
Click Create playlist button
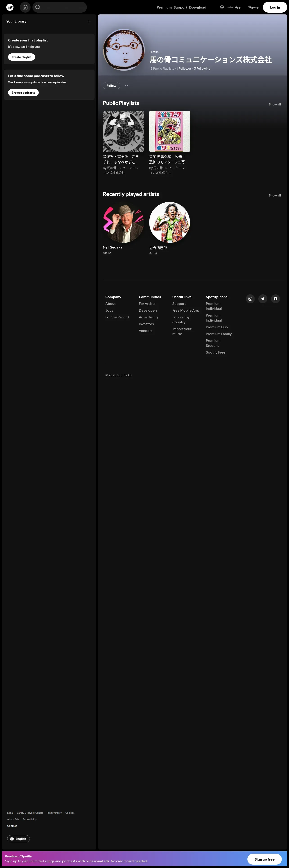(22, 57)
